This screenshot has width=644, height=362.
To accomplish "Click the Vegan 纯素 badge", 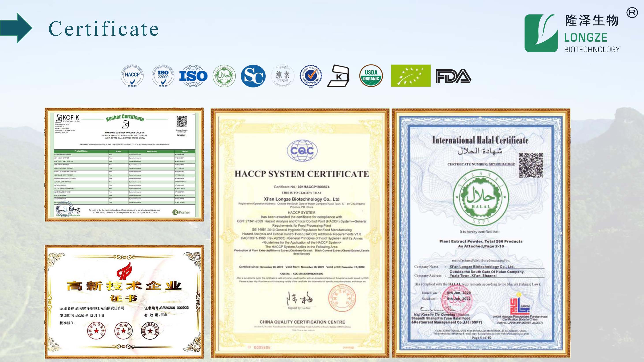I will (282, 76).
